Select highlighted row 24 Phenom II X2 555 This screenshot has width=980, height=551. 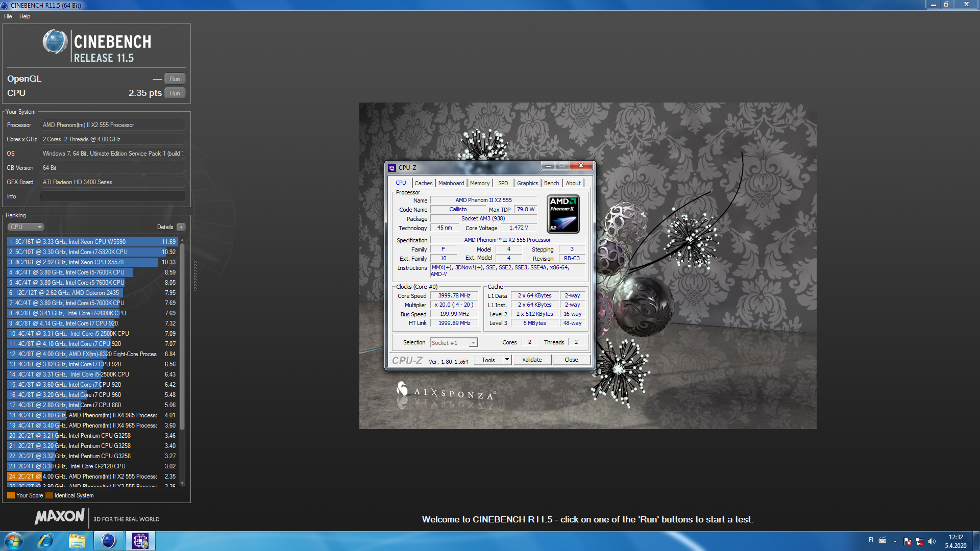[x=92, y=477]
